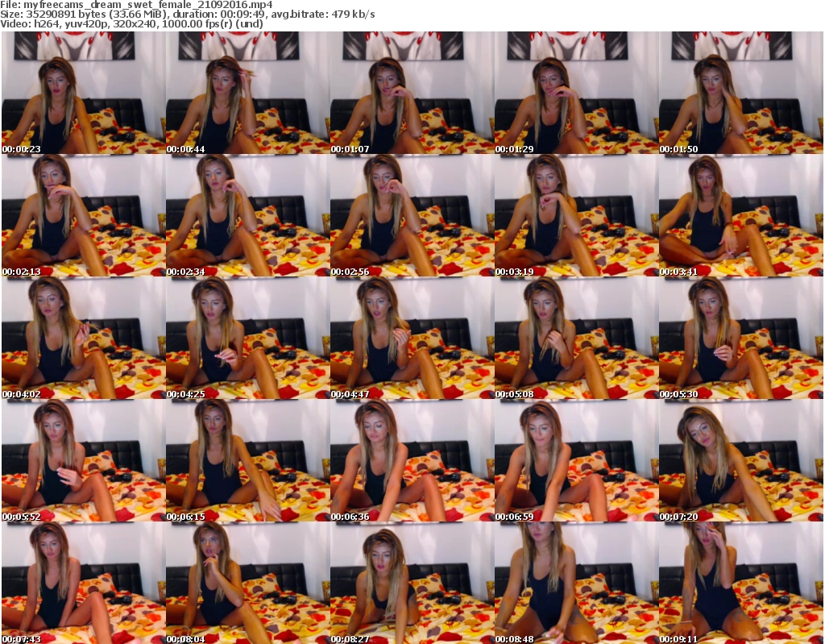Image resolution: width=825 pixels, height=644 pixels.
Task: Pick the frame stamped 00:07:20
Action: pyautogui.click(x=741, y=460)
